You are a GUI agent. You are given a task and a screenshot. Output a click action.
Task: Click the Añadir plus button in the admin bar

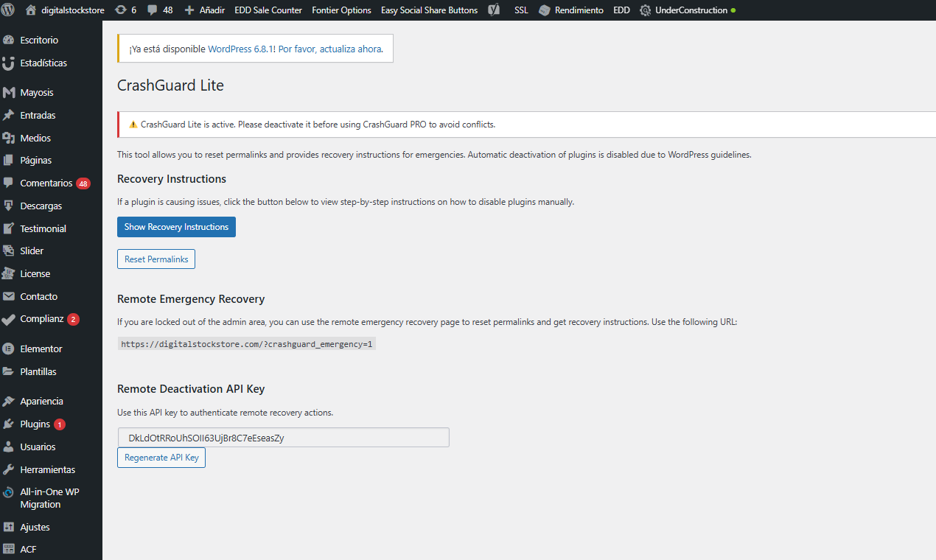204,10
